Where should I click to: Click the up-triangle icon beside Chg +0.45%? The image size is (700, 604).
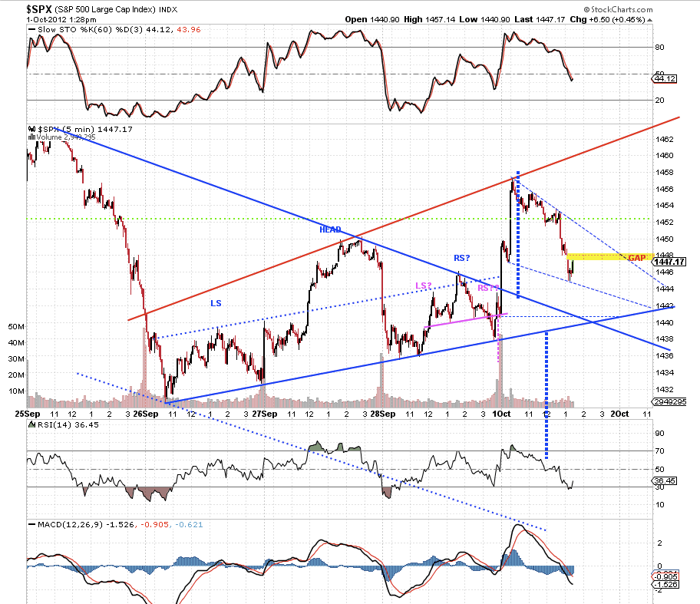point(649,20)
